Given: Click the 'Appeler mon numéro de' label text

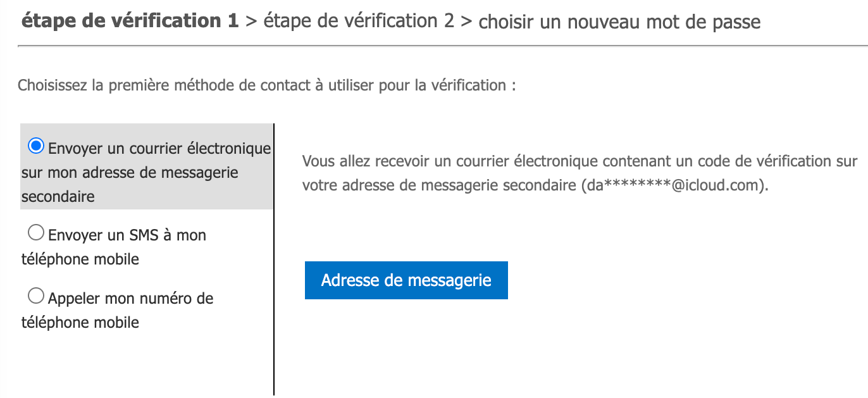Looking at the screenshot, I should 130,298.
